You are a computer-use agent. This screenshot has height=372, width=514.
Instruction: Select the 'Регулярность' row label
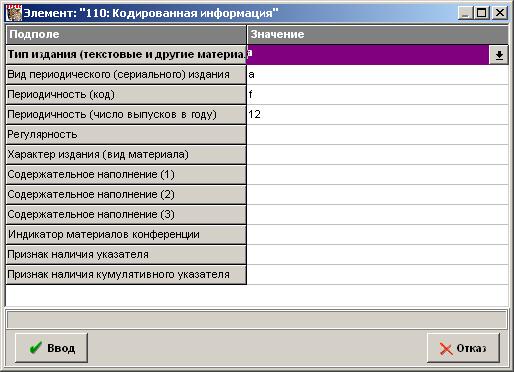(x=126, y=135)
